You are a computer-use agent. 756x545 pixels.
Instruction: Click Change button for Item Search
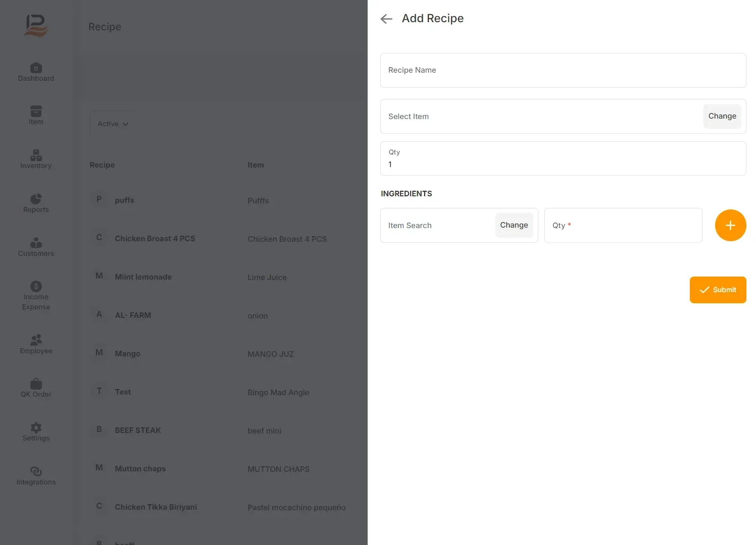click(514, 225)
